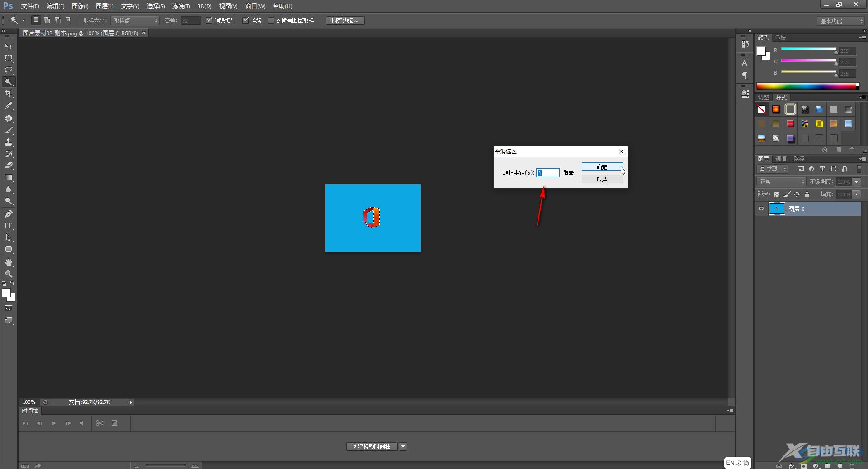Viewport: 868px width, 469px height.
Task: Select the Clone Stamp tool
Action: (9, 142)
